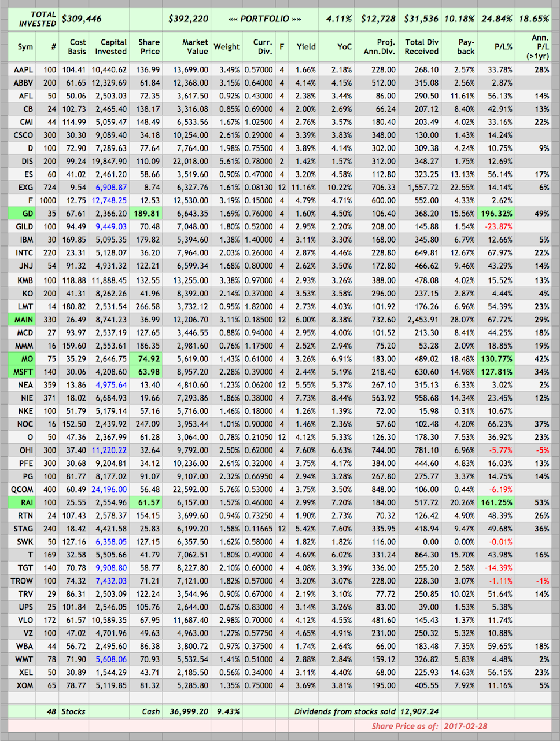560x741 pixels.
Task: Select QCOM capital invested 24,196.00
Action: [x=109, y=489]
